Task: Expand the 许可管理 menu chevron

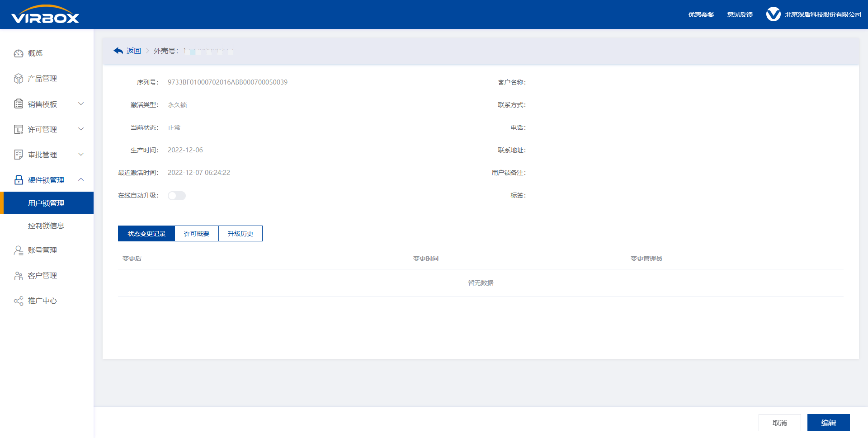Action: (x=81, y=129)
